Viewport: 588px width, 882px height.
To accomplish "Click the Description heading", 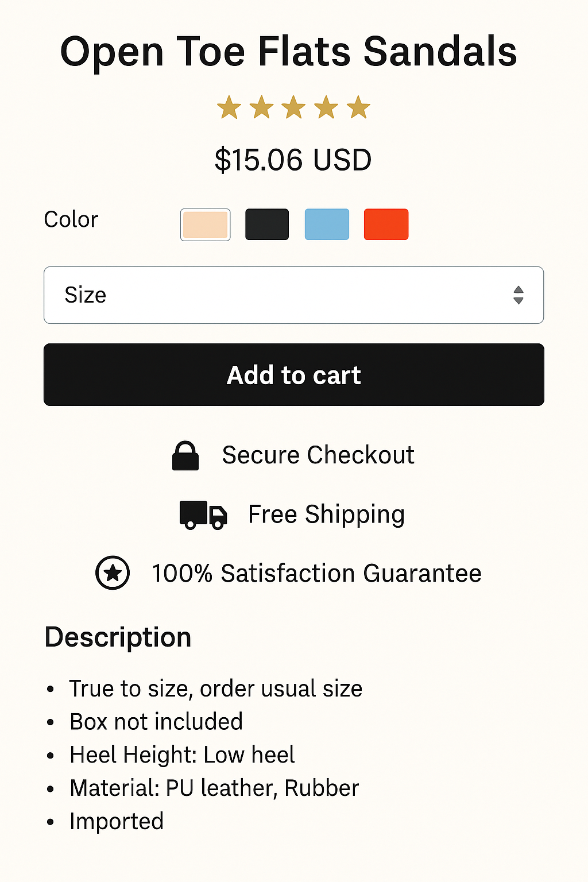I will pos(118,637).
